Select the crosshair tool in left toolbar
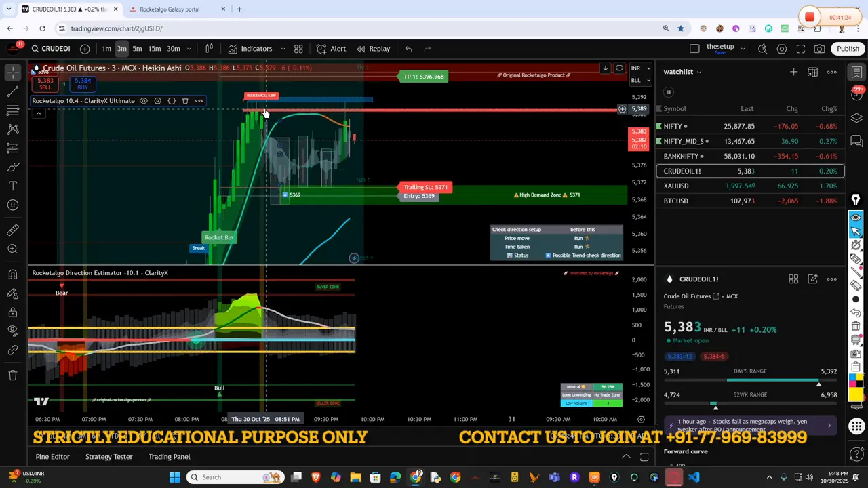Image resolution: width=868 pixels, height=488 pixels. (x=12, y=71)
